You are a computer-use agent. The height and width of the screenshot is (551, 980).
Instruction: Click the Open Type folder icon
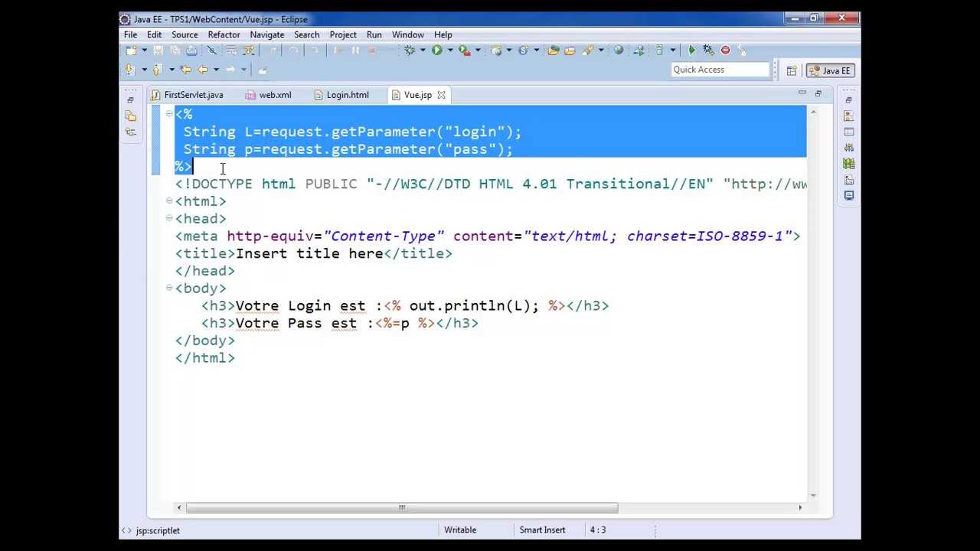click(x=554, y=51)
